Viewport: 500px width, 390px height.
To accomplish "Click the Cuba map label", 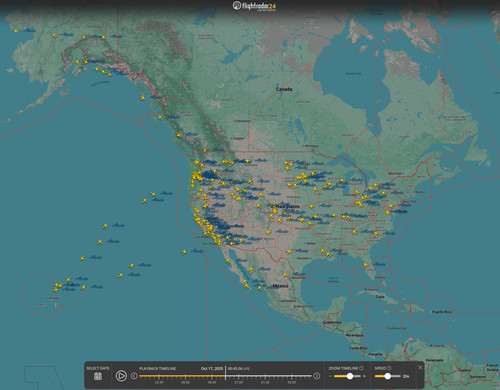I will pyautogui.click(x=380, y=296).
